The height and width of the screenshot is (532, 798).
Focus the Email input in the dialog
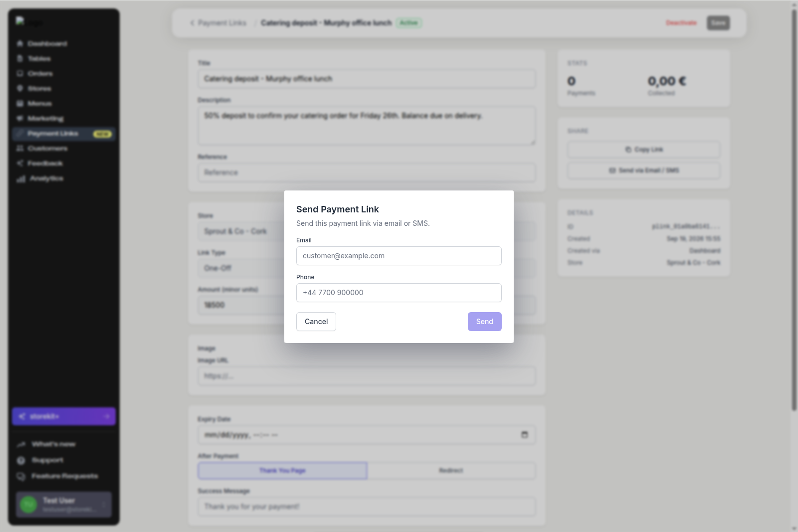(x=399, y=256)
